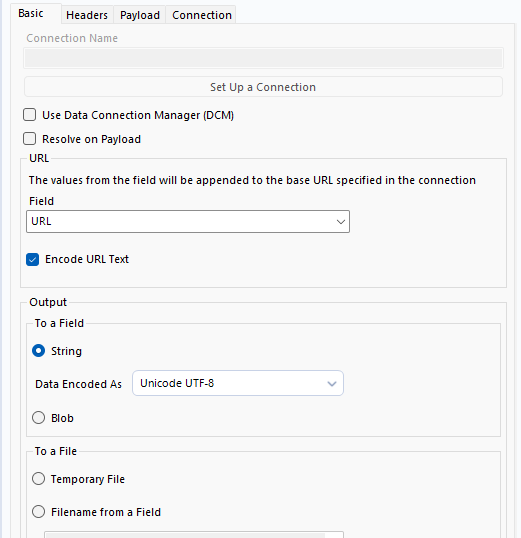Choose the Blob output option
521x538 pixels.
[38, 418]
